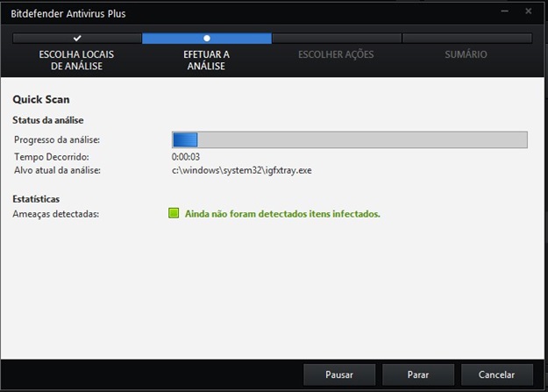This screenshot has width=548, height=392.
Task: Stop the scan with Parar
Action: (x=418, y=374)
